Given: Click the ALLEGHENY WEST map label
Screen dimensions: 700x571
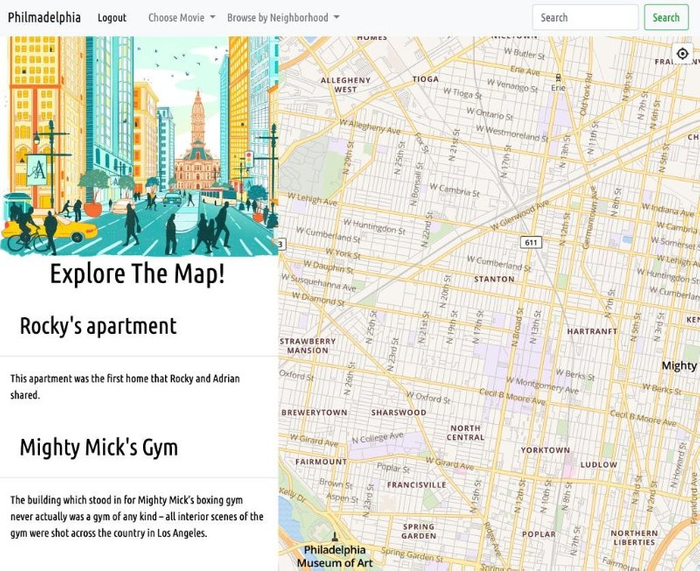Looking at the screenshot, I should coord(346,85).
